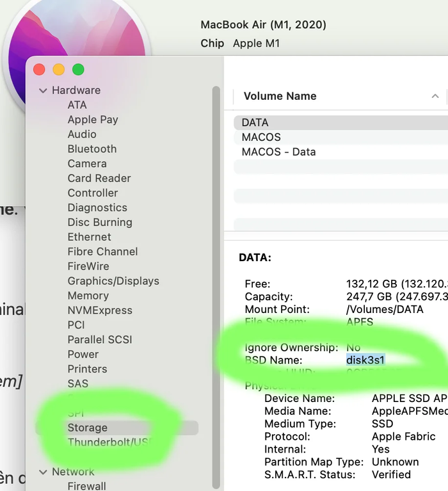Viewport: 448px width, 491px height.
Task: Open Disc Burning information
Action: pyautogui.click(x=100, y=223)
